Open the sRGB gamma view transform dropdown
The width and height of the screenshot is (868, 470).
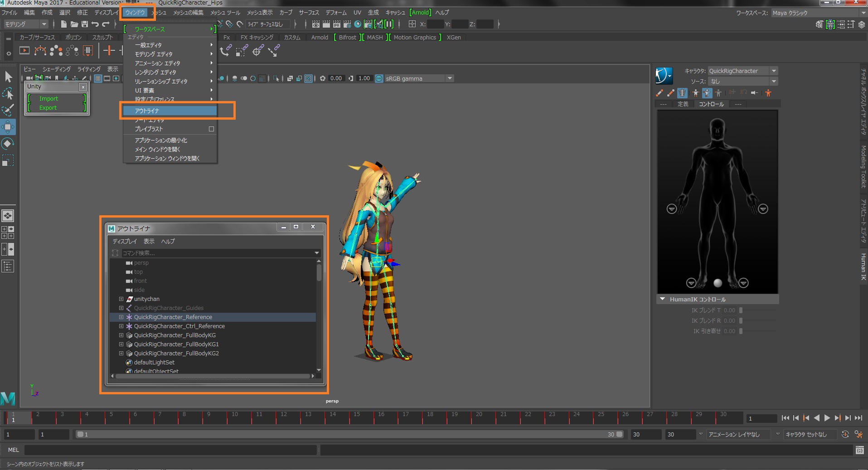tap(419, 78)
